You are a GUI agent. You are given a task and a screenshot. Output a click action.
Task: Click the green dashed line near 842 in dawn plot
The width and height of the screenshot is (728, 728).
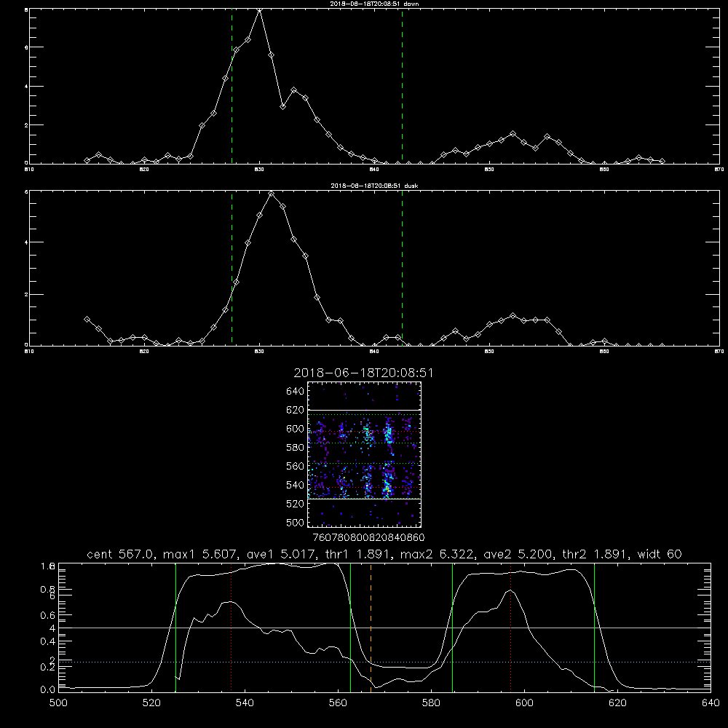tap(402, 87)
